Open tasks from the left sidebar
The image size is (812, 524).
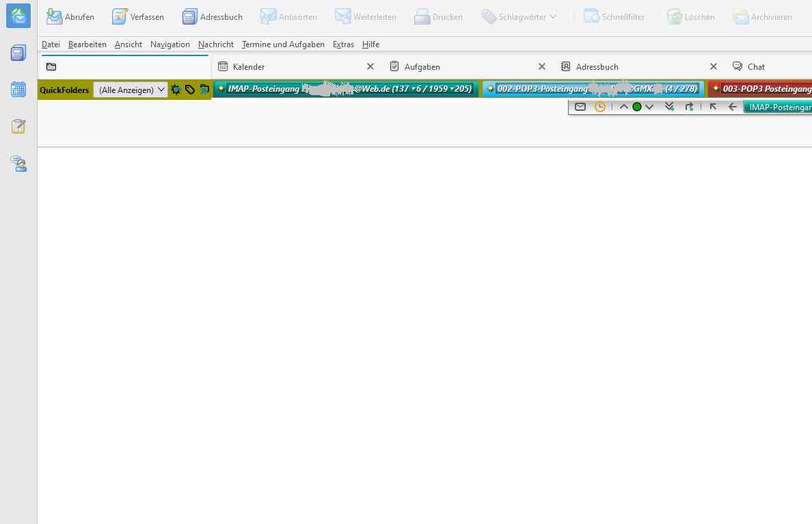pyautogui.click(x=18, y=126)
